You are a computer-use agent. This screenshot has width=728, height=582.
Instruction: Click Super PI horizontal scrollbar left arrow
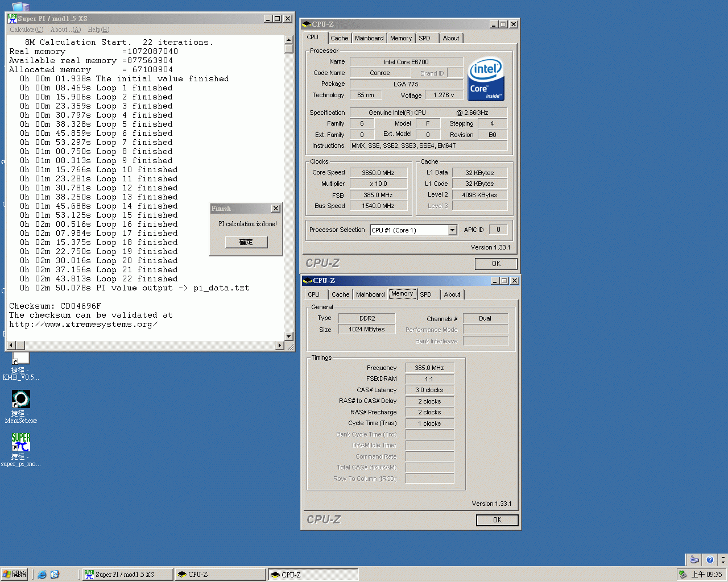(11, 346)
